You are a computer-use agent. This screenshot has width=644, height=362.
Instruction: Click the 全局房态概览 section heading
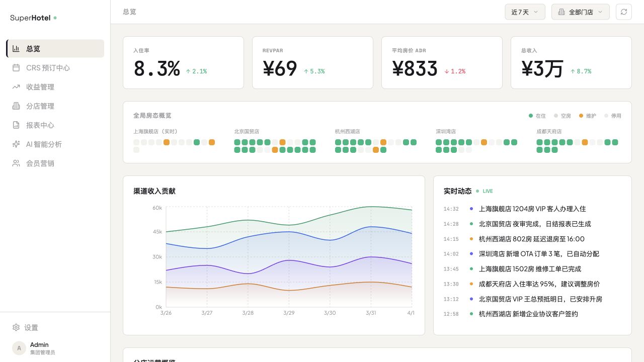pyautogui.click(x=152, y=116)
